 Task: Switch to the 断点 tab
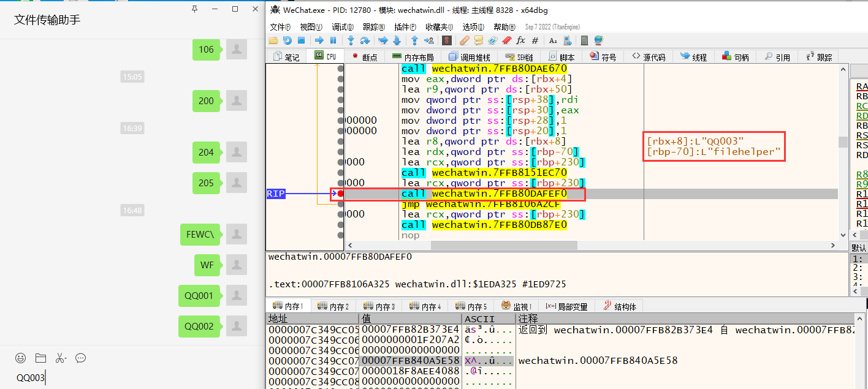(365, 57)
